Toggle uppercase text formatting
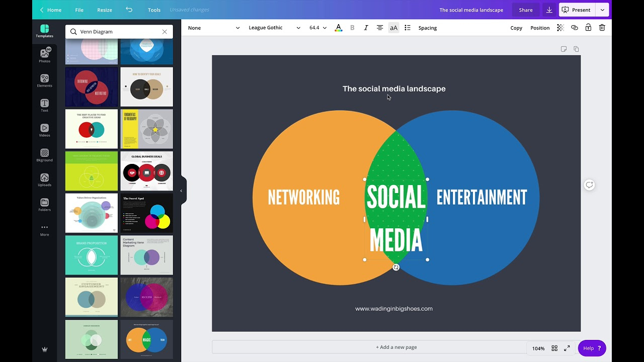 [x=393, y=28]
